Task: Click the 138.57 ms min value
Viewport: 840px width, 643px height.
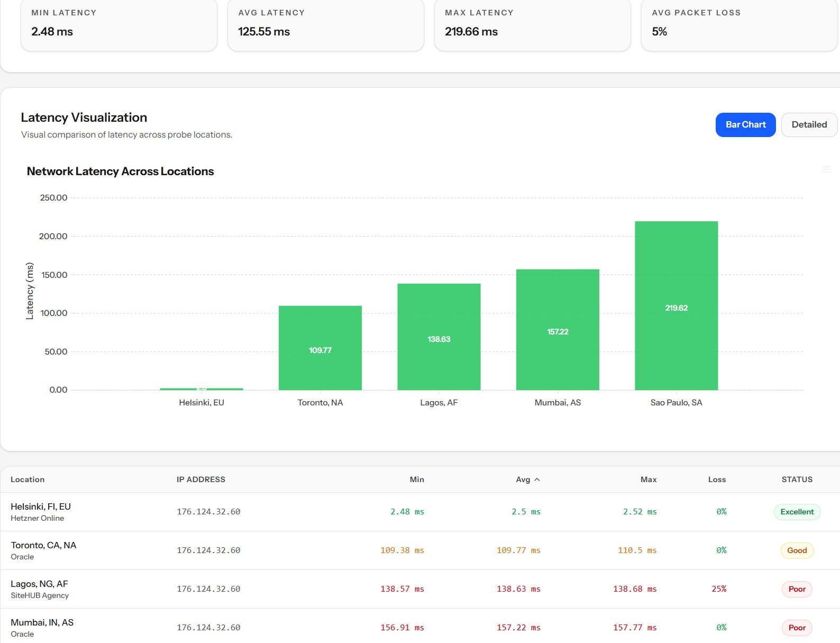Action: [x=402, y=589]
